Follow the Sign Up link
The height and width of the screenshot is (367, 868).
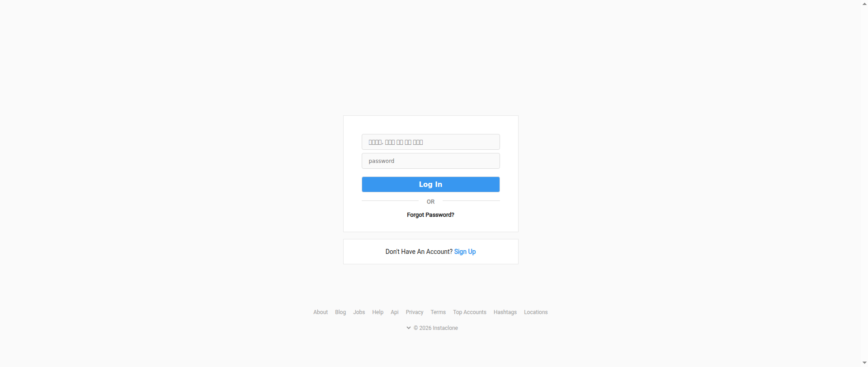pyautogui.click(x=465, y=252)
